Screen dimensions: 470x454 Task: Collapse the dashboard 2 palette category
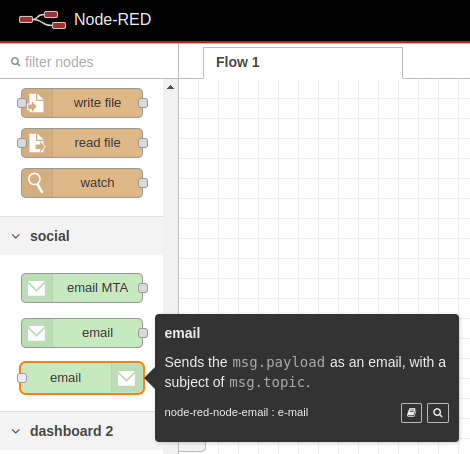click(16, 431)
